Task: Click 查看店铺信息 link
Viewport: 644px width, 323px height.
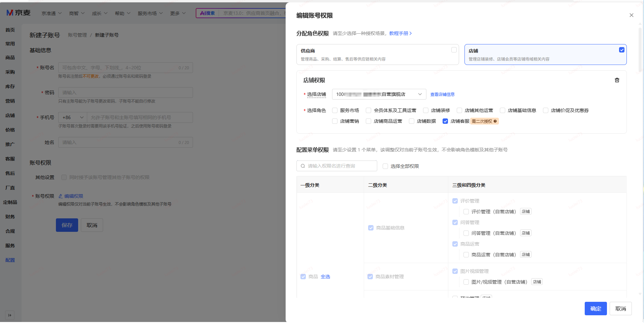Action: tap(442, 95)
